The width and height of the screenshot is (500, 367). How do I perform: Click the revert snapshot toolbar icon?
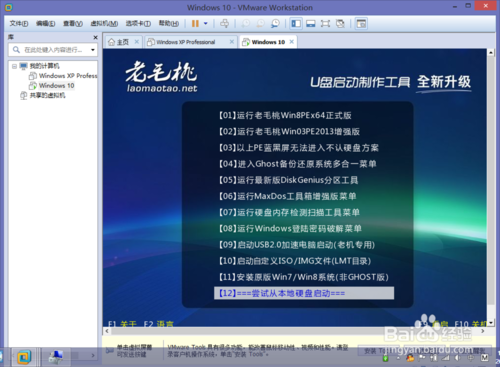(x=260, y=23)
